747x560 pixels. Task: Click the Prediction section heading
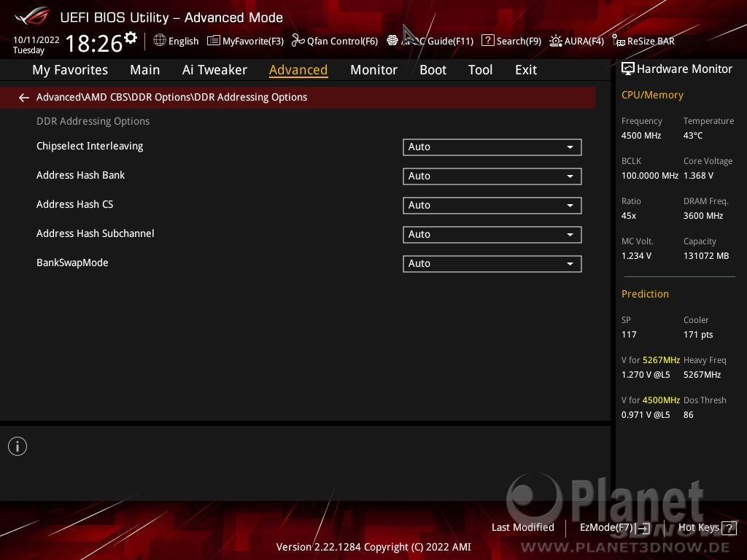click(645, 294)
